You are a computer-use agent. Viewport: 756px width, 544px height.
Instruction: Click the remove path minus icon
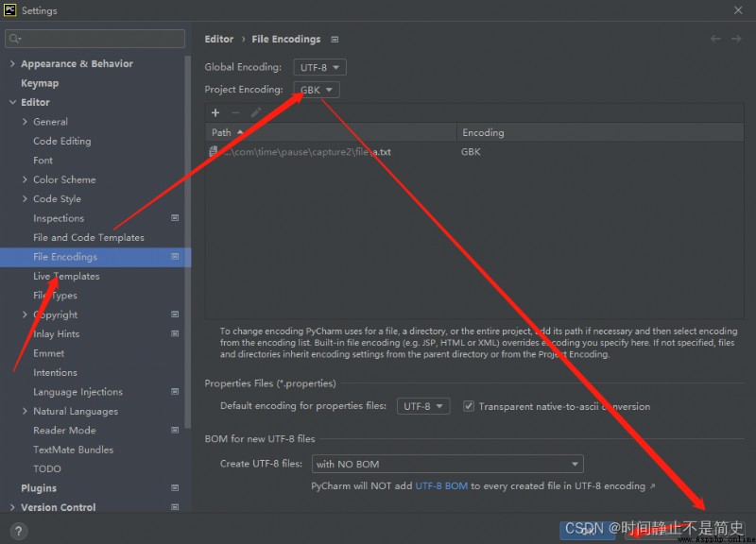pyautogui.click(x=235, y=112)
